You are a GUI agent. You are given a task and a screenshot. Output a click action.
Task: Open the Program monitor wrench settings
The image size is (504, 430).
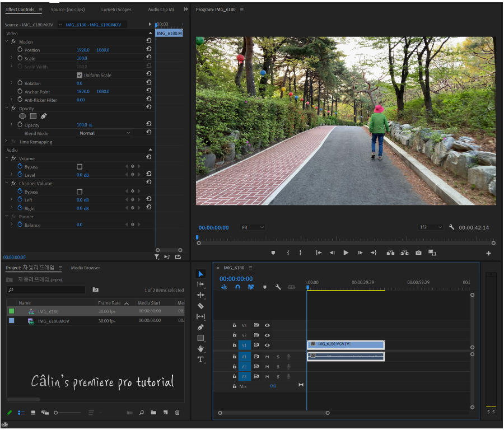click(451, 227)
